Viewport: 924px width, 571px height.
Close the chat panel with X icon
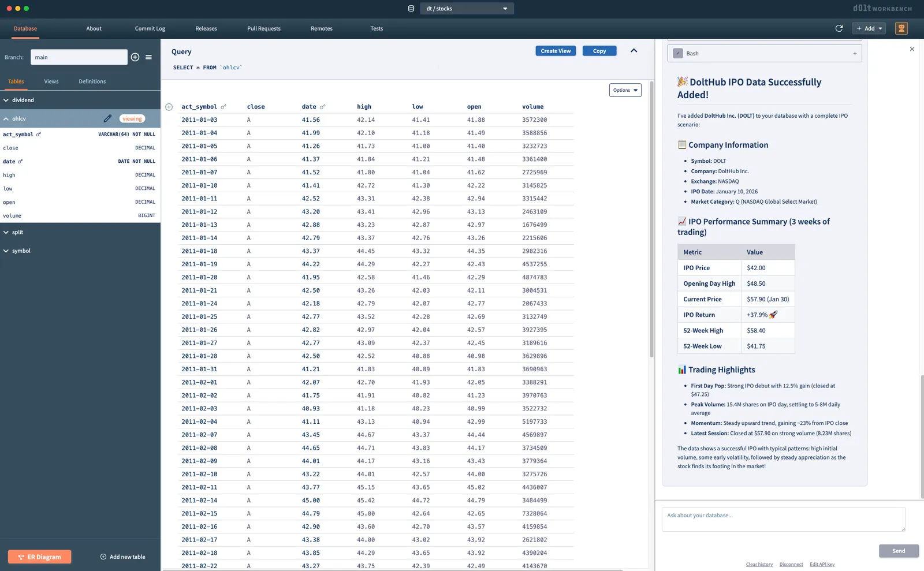[x=912, y=49]
